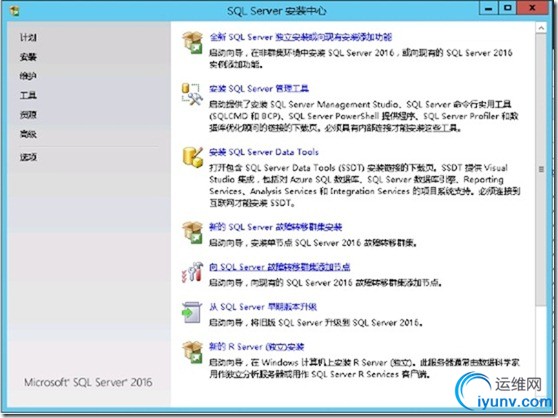Click the SQL Server management tools icon
The height and width of the screenshot is (418, 558).
[192, 94]
